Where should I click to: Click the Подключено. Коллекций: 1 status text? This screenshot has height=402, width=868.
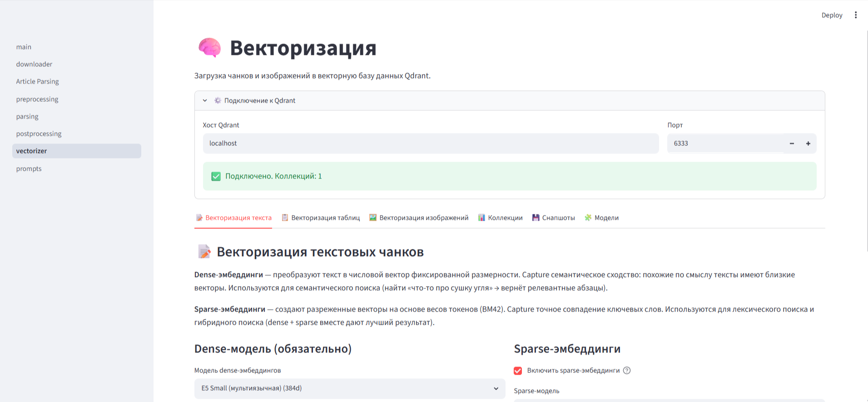[x=273, y=176]
